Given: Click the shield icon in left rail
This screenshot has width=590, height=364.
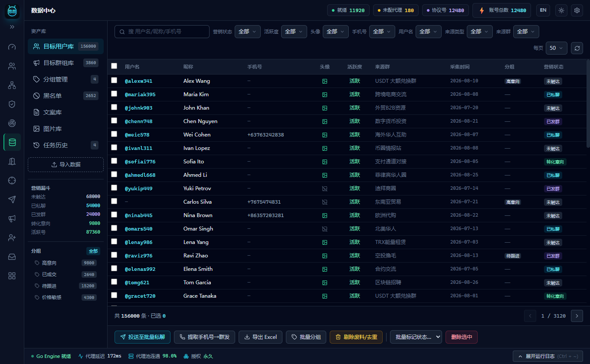Looking at the screenshot, I should (12, 104).
